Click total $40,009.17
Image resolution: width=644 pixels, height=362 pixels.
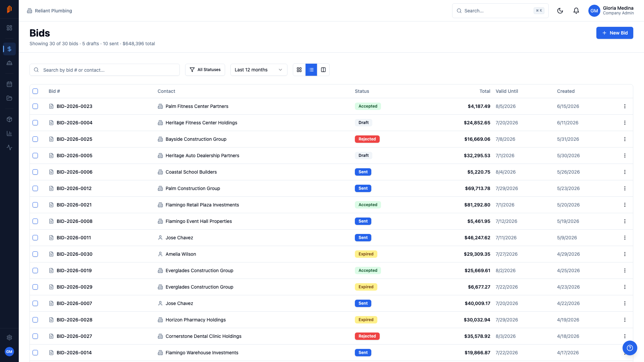[x=478, y=303]
